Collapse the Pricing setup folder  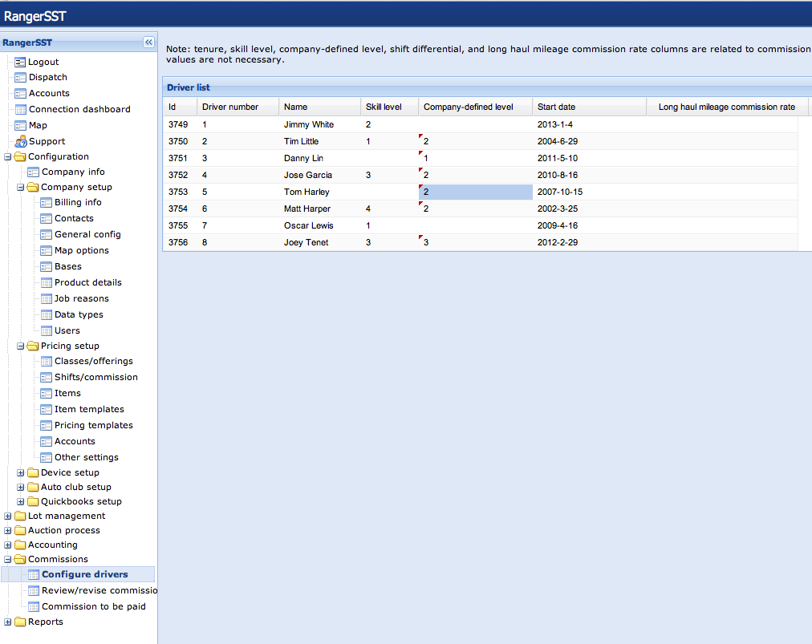(x=21, y=346)
